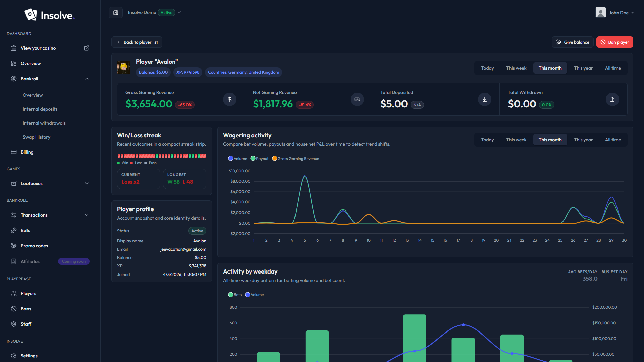This screenshot has width=644, height=362.
Task: Open Internal deposits sidebar link
Action: [40, 109]
